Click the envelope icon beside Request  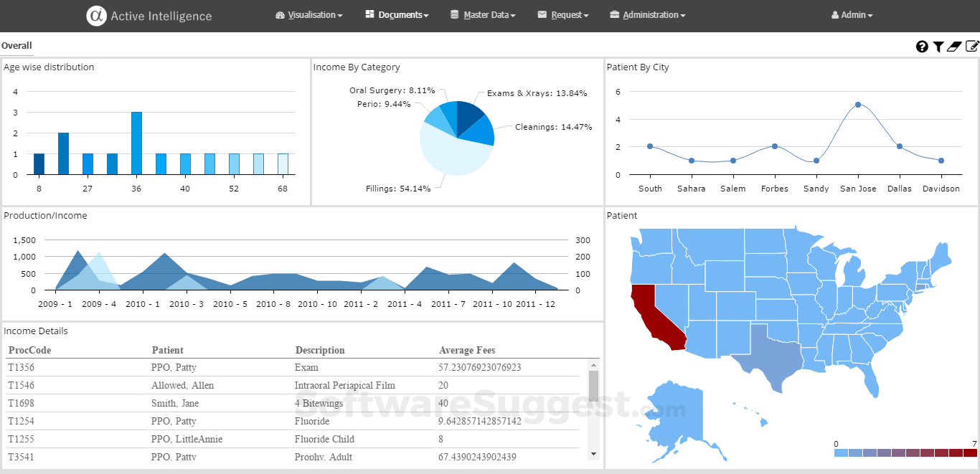tap(542, 14)
